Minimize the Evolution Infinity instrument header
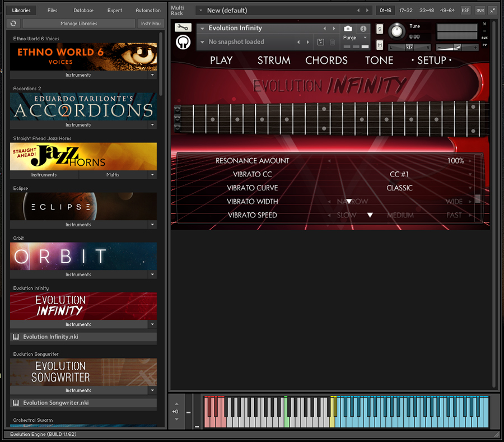Screen dimensions: 504x442 pos(484,31)
